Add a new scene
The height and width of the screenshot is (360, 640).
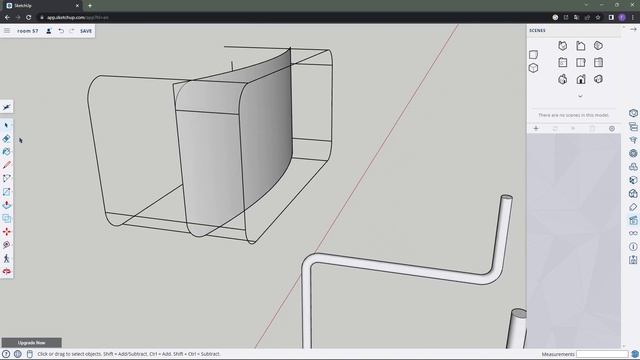(536, 129)
